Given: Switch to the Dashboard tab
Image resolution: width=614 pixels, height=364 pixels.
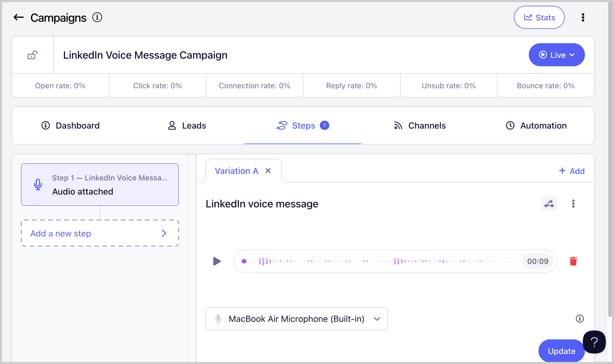Looking at the screenshot, I should pos(70,126).
